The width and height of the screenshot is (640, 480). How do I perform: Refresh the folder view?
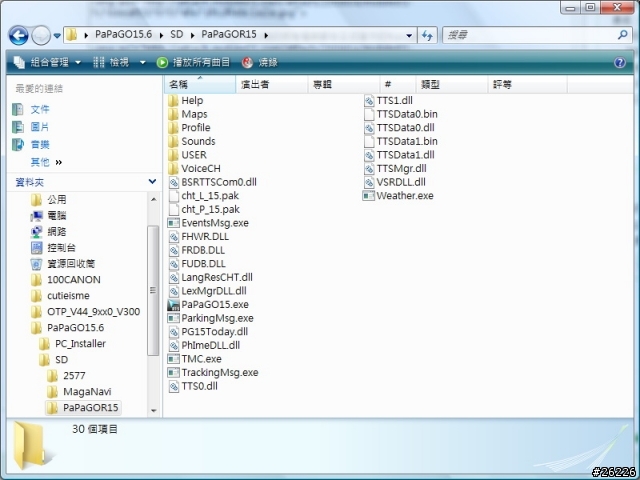427,36
